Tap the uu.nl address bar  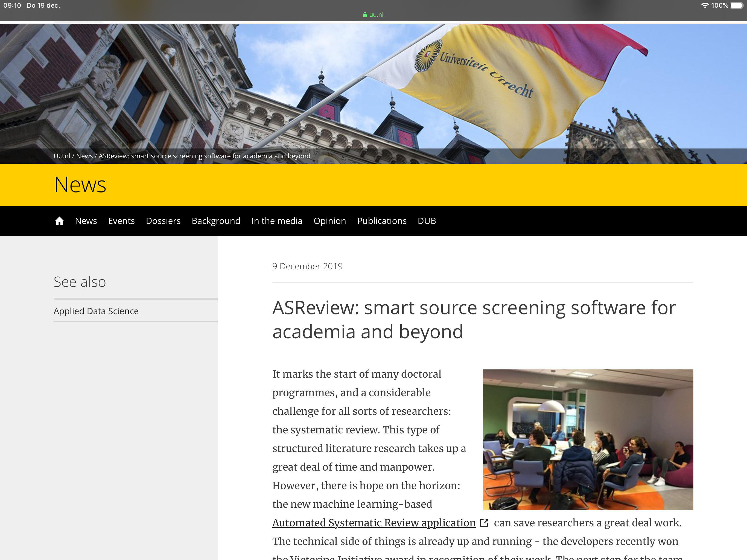pos(376,15)
